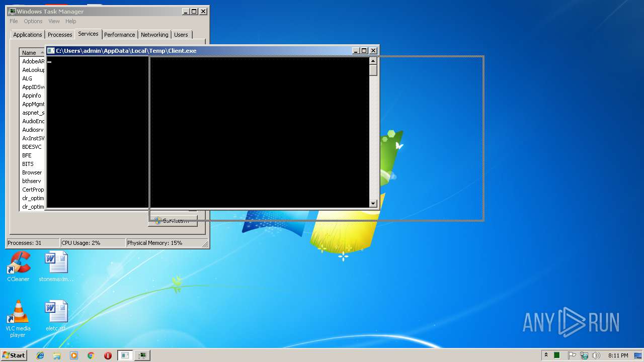Open CCleaner desktop shortcut
644x362 pixels.
(x=18, y=266)
